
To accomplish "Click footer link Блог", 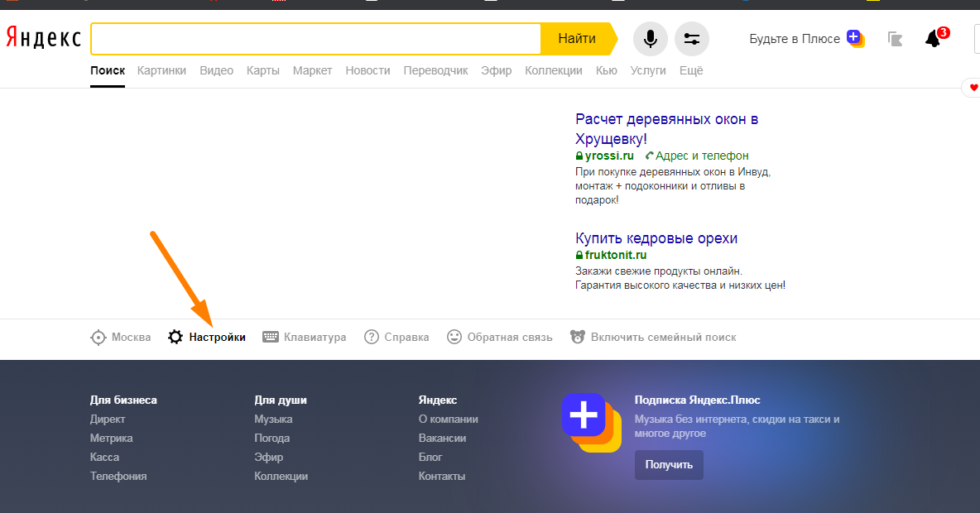I will tap(430, 457).
